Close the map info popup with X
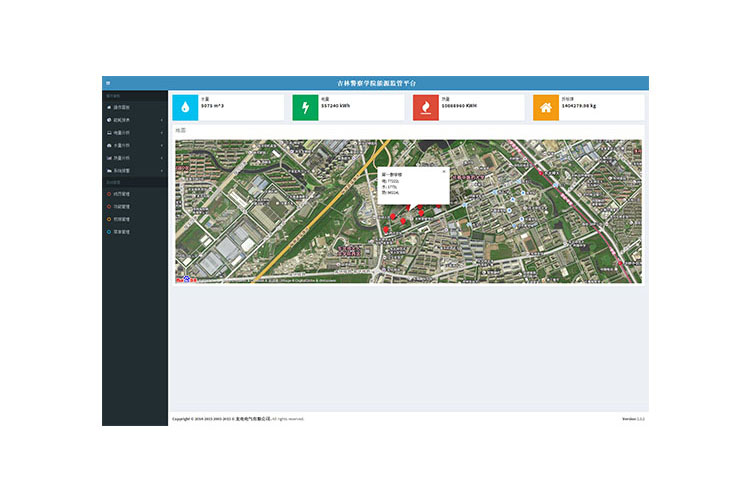 click(444, 171)
